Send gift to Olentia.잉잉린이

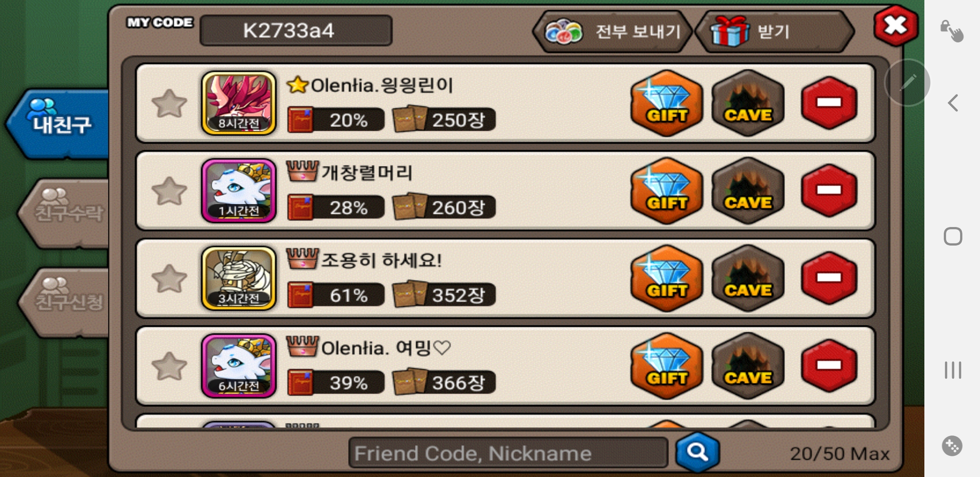coord(667,103)
